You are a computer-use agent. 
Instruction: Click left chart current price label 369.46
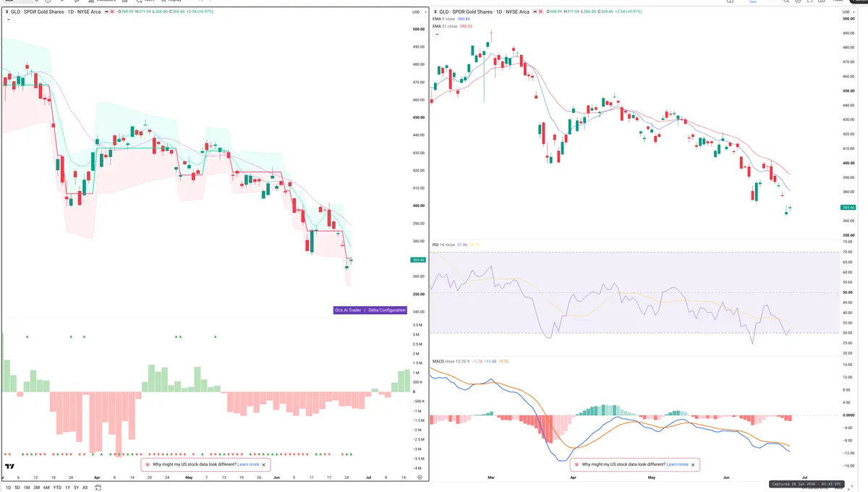(417, 260)
